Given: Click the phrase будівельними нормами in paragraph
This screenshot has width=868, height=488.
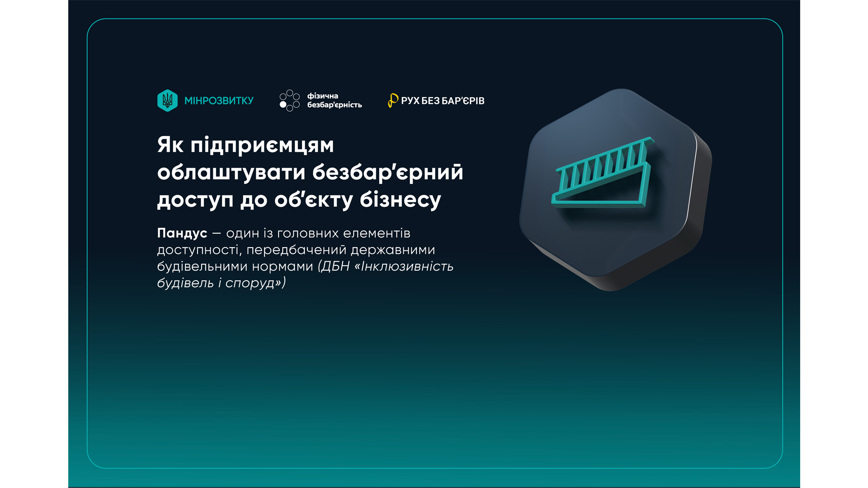Looking at the screenshot, I should pyautogui.click(x=235, y=266).
